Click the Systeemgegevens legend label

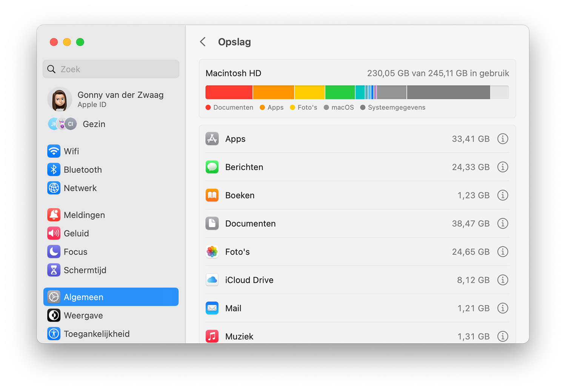click(397, 108)
